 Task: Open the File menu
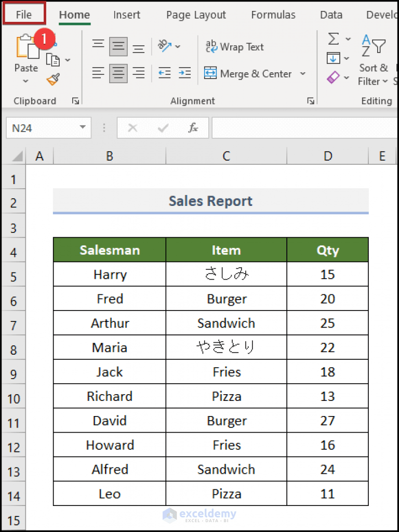pos(23,15)
